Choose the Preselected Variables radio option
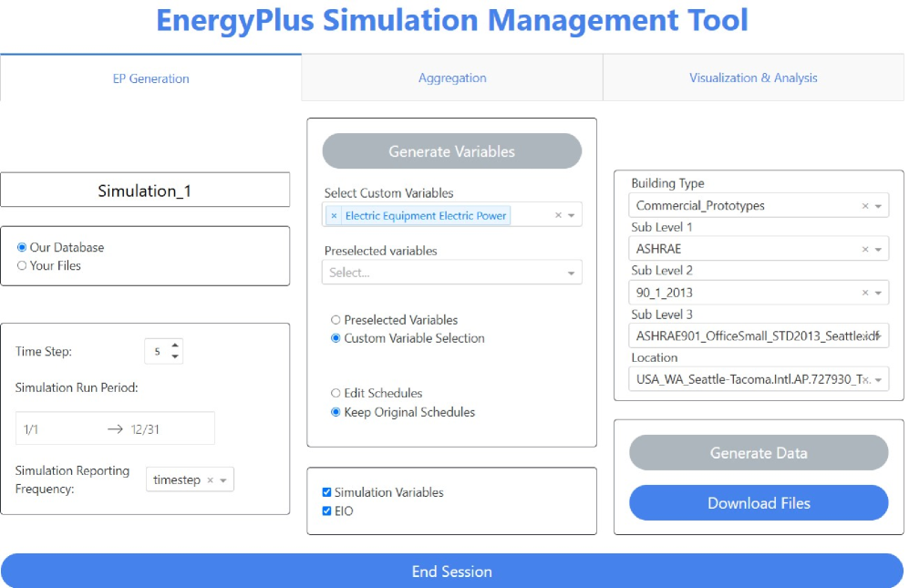The width and height of the screenshot is (909, 588). point(336,320)
